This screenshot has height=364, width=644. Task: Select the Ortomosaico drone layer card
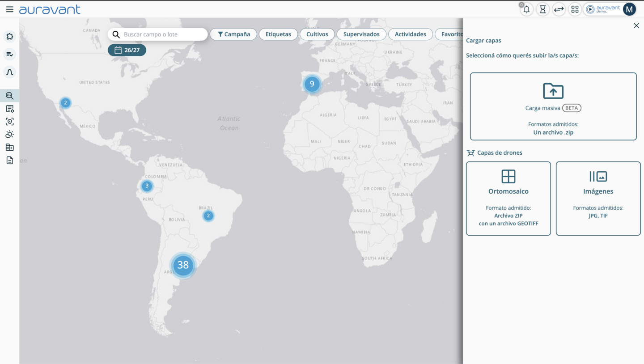(x=508, y=199)
